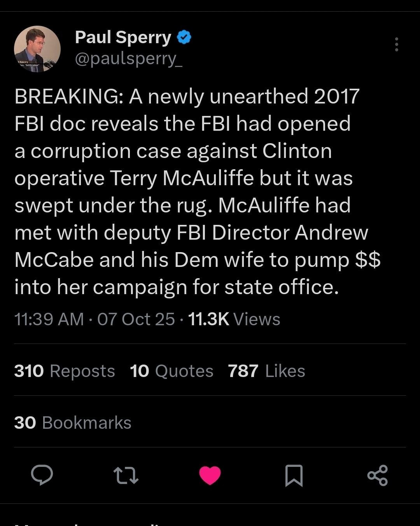Open the @paulsperry_ handle link
The height and width of the screenshot is (526, 420).
tap(128, 58)
